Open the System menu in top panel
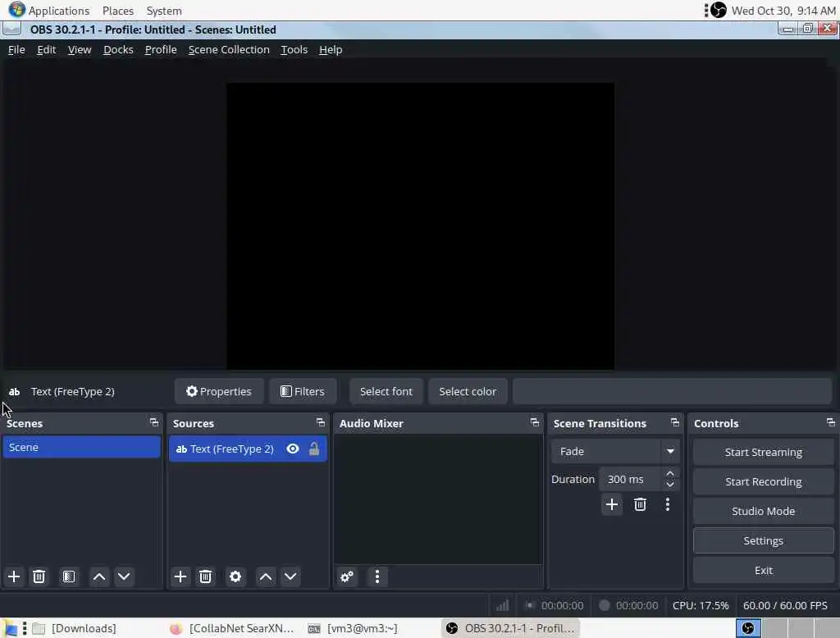Screen dimensions: 840x638 164,10
